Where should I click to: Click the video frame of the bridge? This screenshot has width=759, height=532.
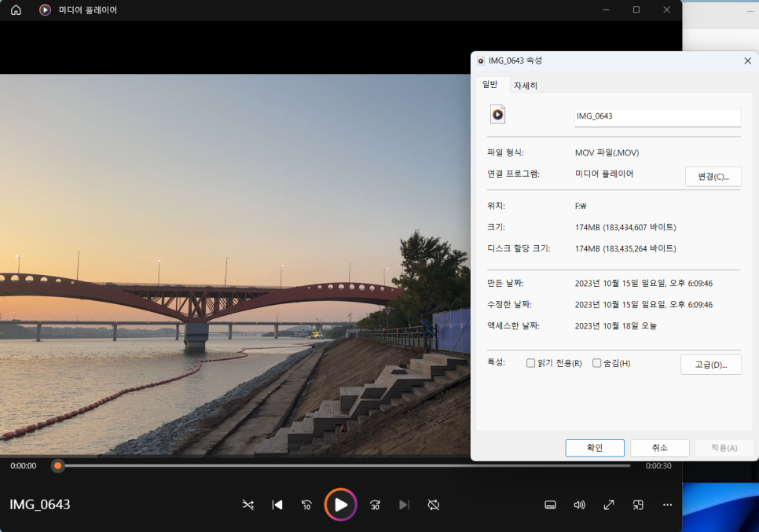coord(235,265)
